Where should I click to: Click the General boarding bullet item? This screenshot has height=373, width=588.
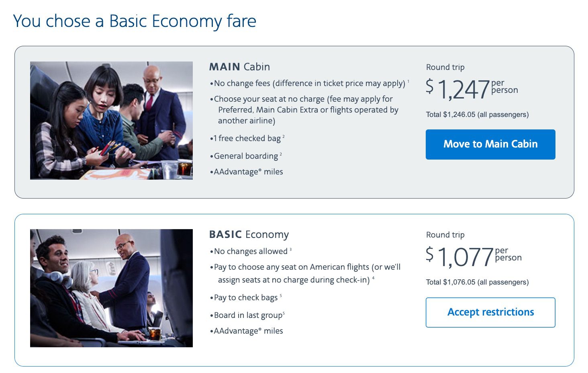[245, 156]
